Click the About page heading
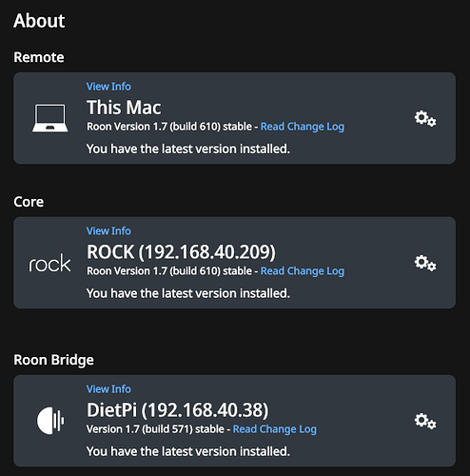The height and width of the screenshot is (476, 470). pos(39,21)
